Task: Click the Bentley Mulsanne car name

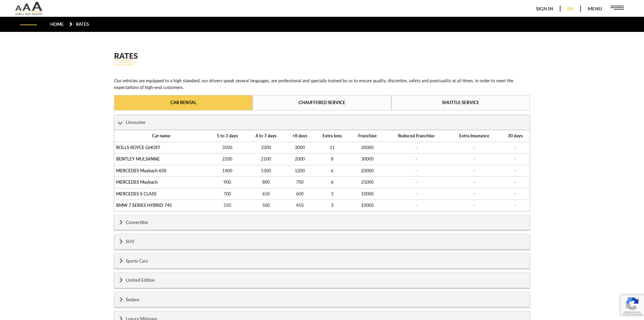Action: [x=138, y=159]
